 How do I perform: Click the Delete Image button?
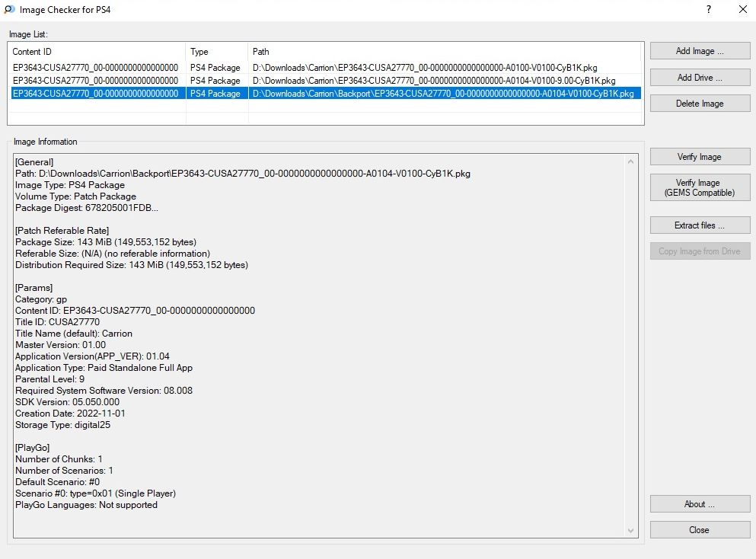(x=700, y=104)
